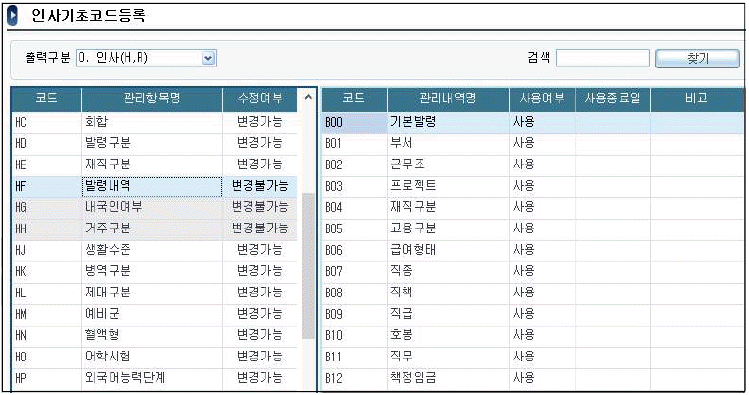Select the 급여형태 row

(533, 250)
